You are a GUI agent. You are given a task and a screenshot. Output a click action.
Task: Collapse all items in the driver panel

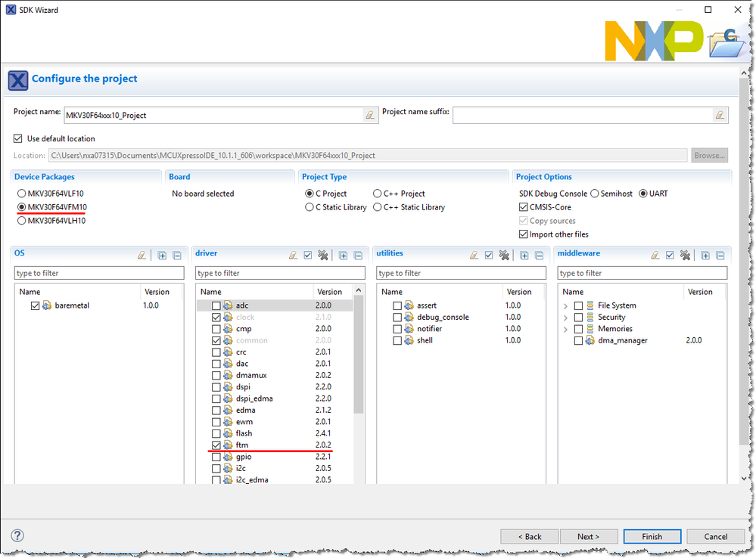(x=358, y=256)
